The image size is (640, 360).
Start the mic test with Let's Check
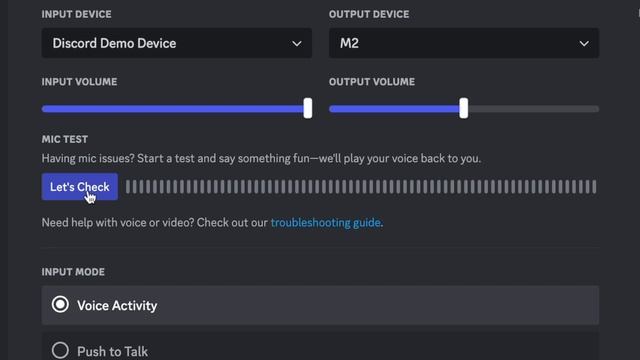(x=80, y=187)
